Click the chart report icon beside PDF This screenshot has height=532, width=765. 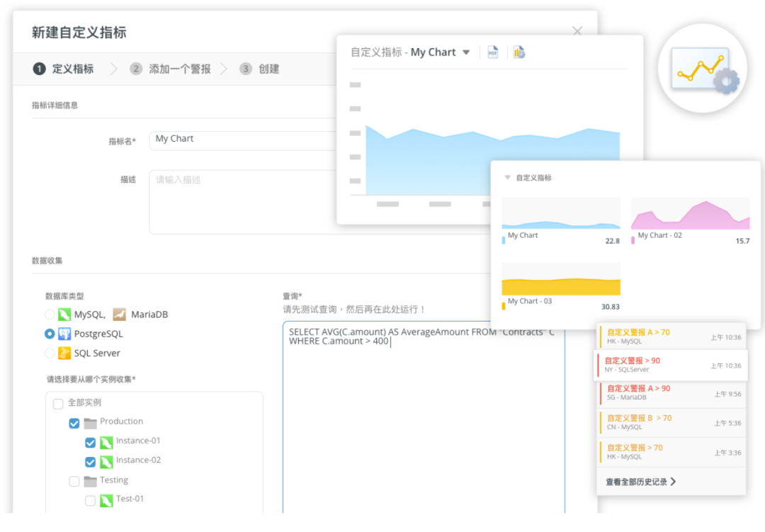(519, 52)
